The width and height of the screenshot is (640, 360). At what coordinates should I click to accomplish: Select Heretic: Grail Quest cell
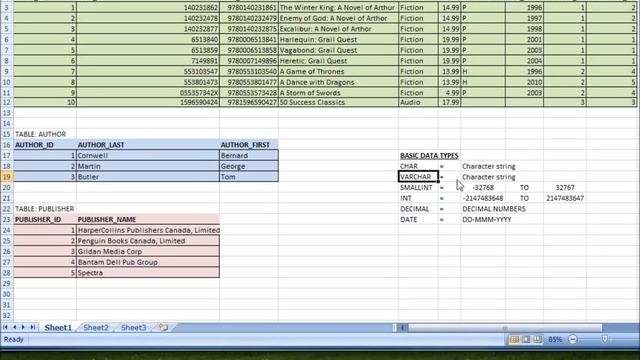click(338, 60)
